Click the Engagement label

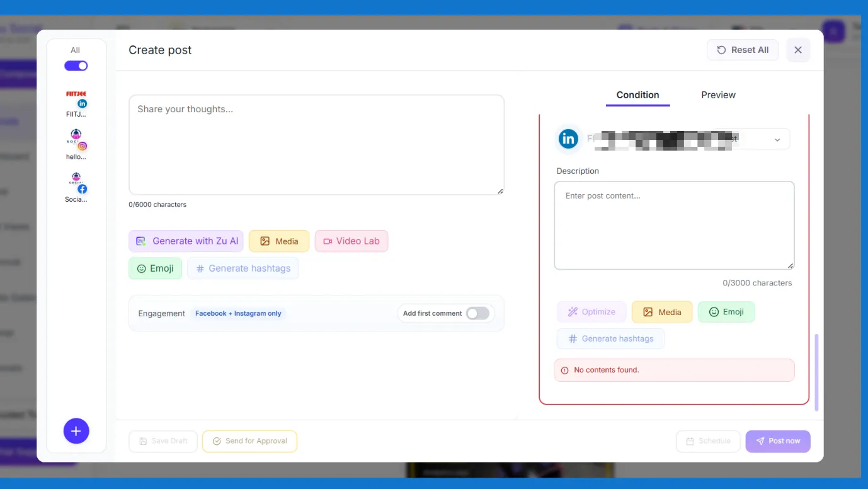(x=162, y=313)
